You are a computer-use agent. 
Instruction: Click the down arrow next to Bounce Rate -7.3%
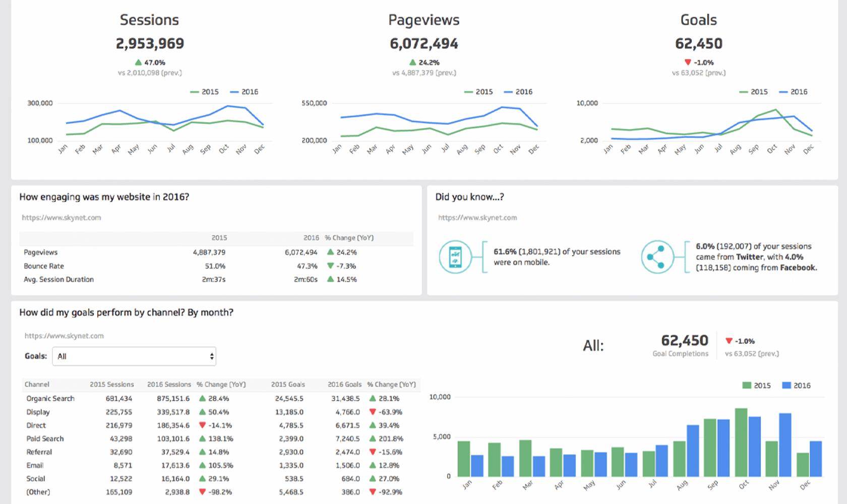pyautogui.click(x=331, y=266)
